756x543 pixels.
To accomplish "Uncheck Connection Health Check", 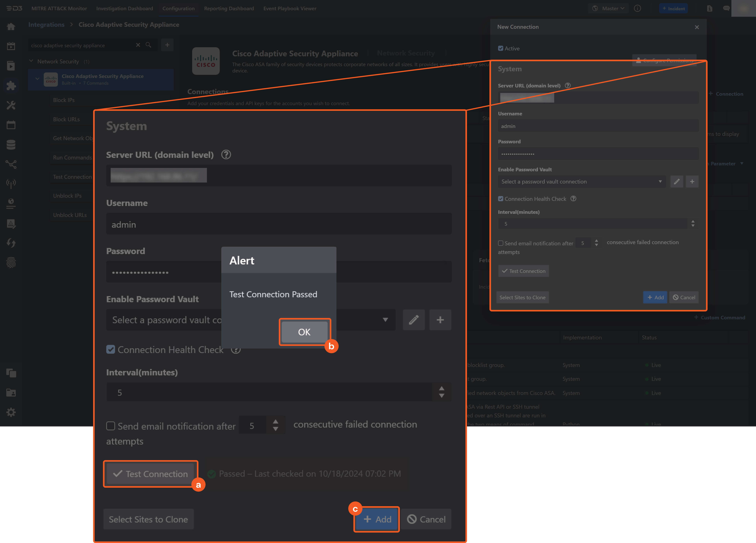I will (111, 350).
